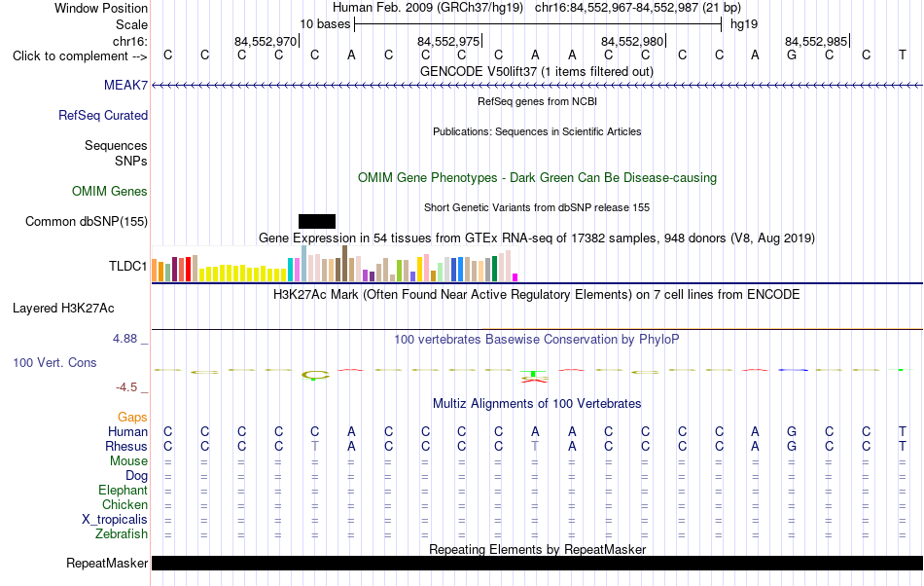The width and height of the screenshot is (924, 586).
Task: Open the TLDC1 GTEx track label
Action: tap(127, 267)
